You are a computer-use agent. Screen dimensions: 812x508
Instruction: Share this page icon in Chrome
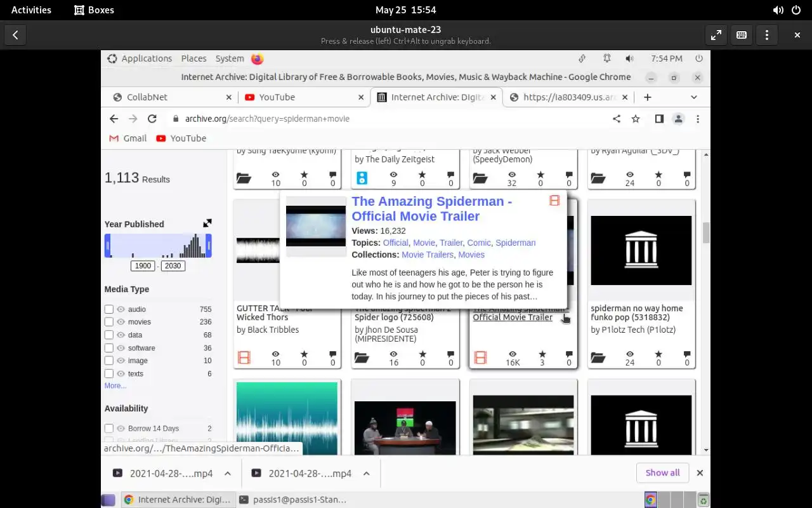click(x=617, y=119)
